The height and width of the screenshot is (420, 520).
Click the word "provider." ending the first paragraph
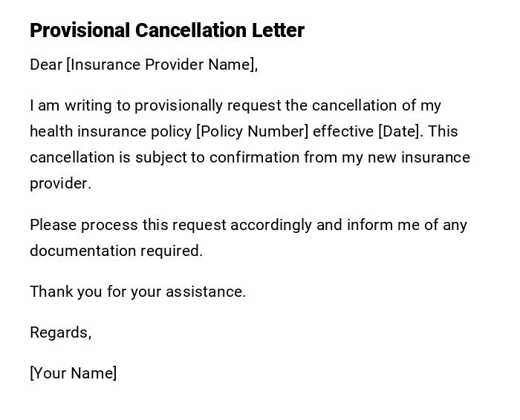click(60, 183)
